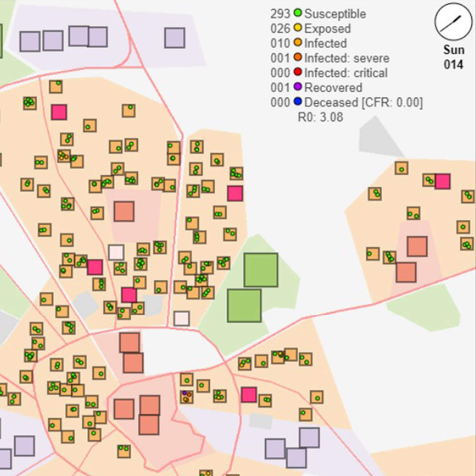The image size is (476, 476).
Task: Click the clock icon above Sun 014
Action: tap(453, 23)
